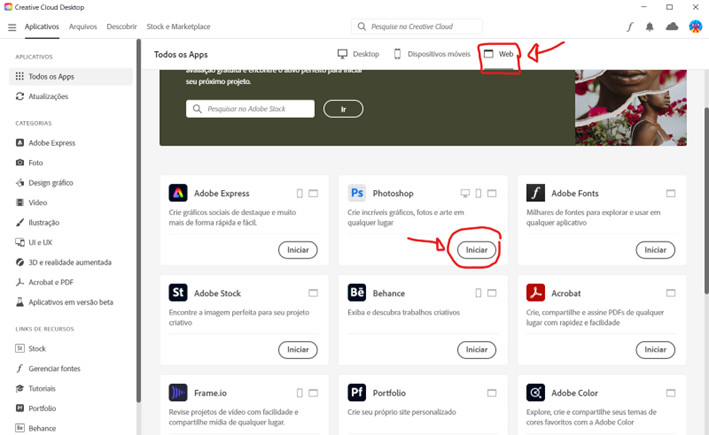Click the Ir button in Stock banner
Viewport: 709px width, 435px height.
(343, 109)
